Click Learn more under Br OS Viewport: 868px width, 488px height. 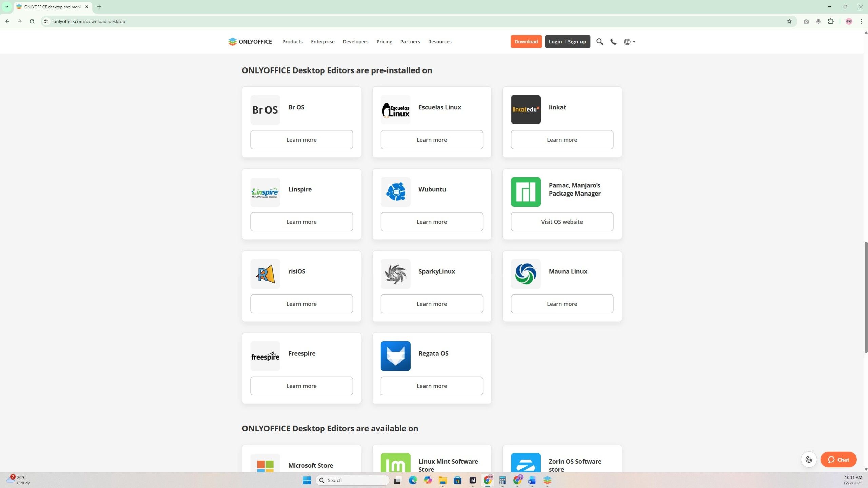click(301, 140)
